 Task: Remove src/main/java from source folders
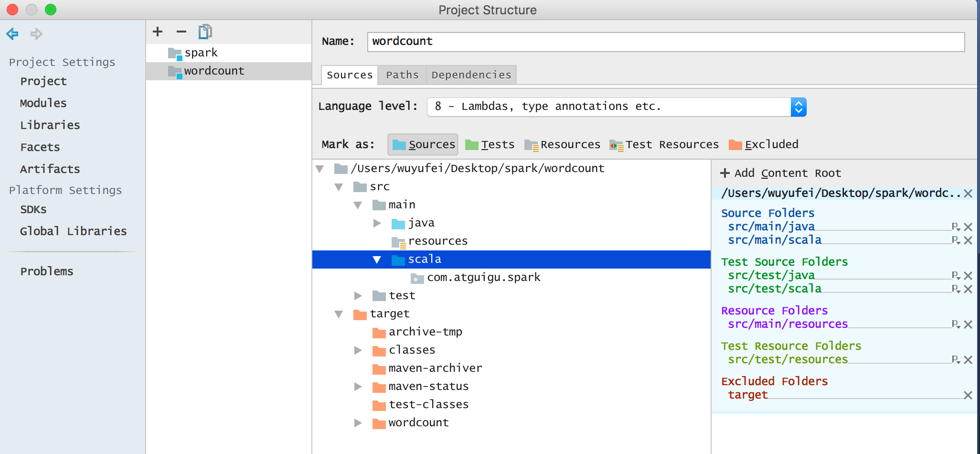(968, 227)
